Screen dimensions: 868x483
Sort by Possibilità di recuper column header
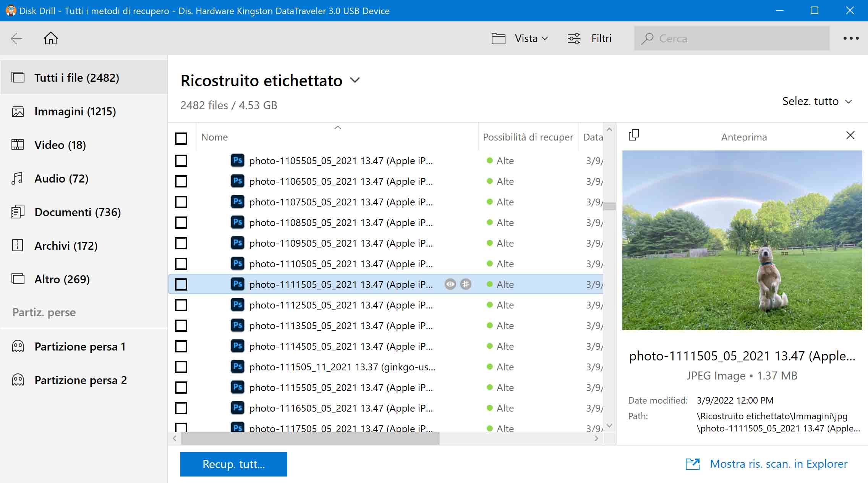click(528, 137)
